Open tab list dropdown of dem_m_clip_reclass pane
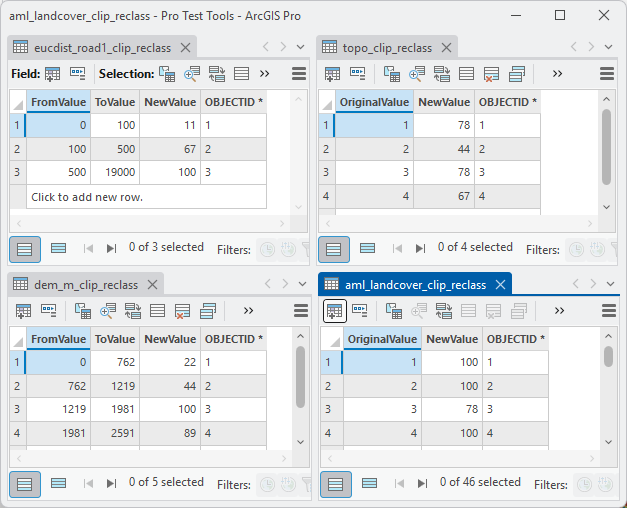 point(303,284)
